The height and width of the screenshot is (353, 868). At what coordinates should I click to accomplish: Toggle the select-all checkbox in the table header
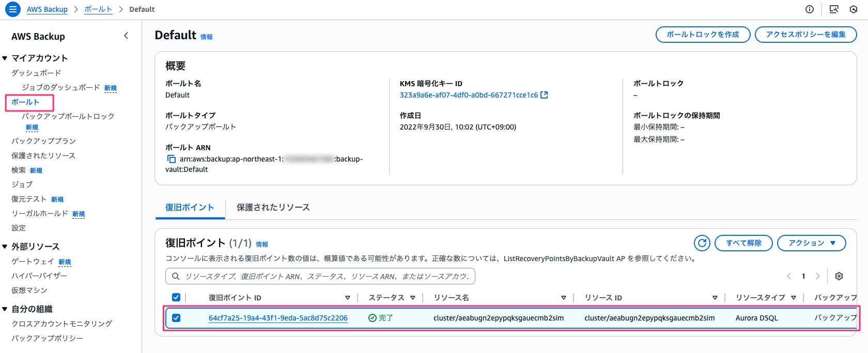[176, 297]
